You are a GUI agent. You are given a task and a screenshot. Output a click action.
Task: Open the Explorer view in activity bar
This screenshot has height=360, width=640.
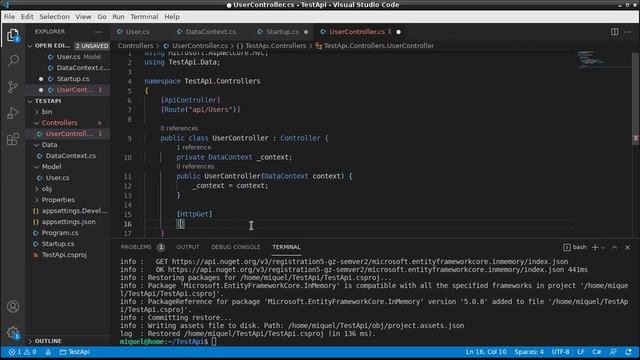click(x=13, y=36)
